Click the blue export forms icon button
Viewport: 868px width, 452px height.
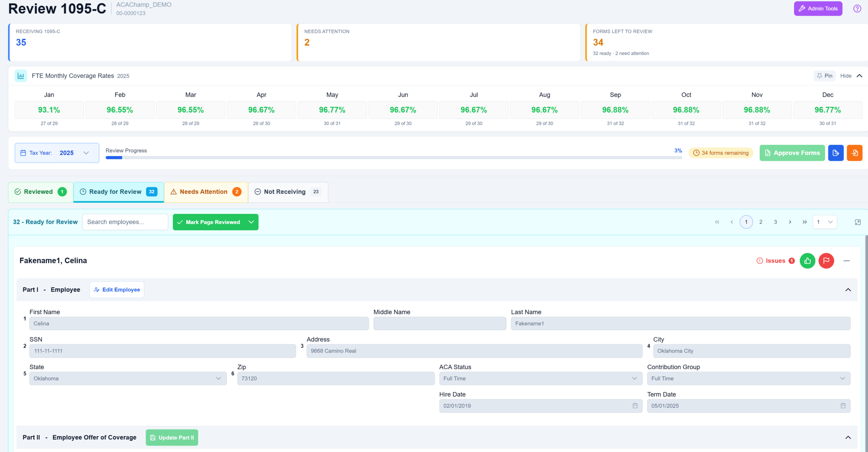836,153
